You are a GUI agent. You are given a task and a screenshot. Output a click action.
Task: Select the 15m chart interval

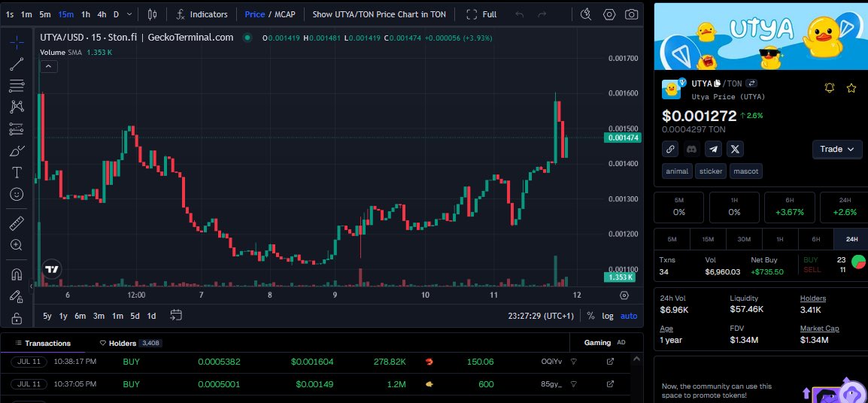tap(65, 14)
